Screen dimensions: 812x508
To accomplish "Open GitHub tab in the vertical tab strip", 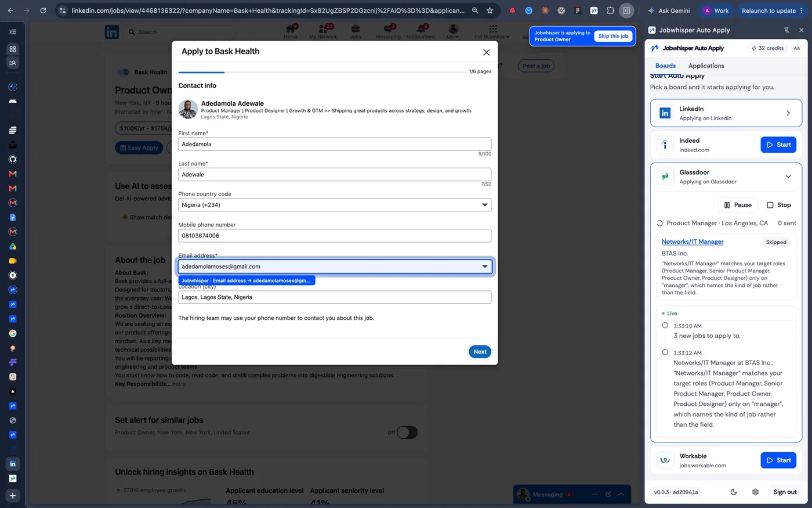I will point(13,159).
